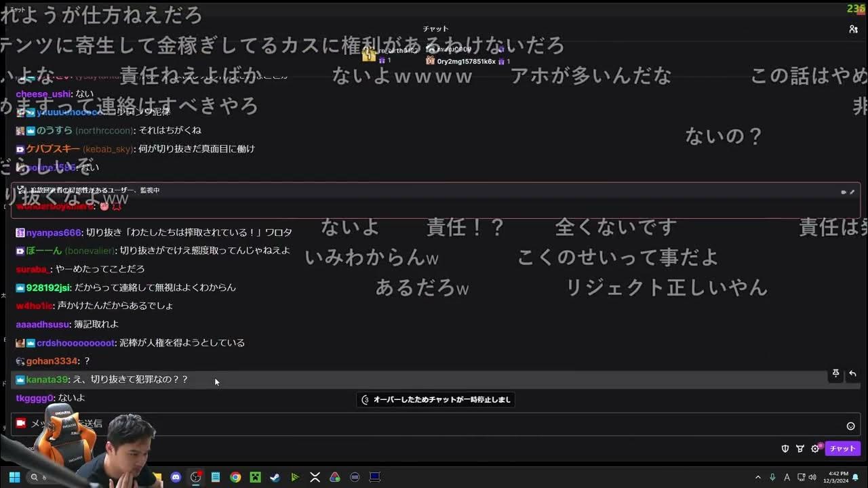Open the white X-shaped app in taskbar
Image resolution: width=868 pixels, height=488 pixels.
click(x=315, y=477)
